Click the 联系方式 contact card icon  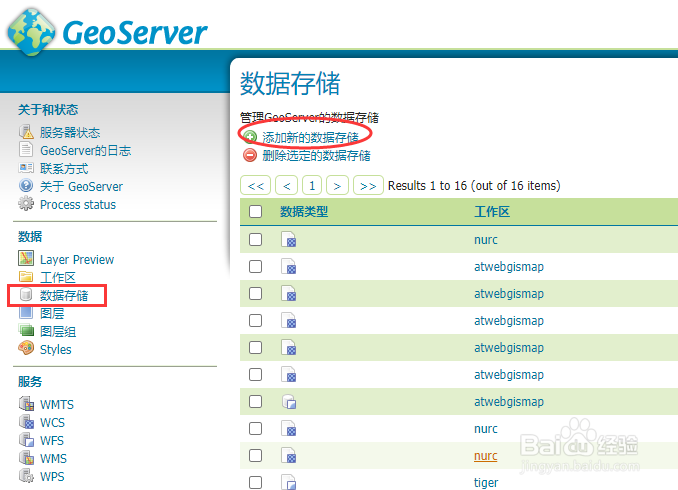(x=26, y=168)
